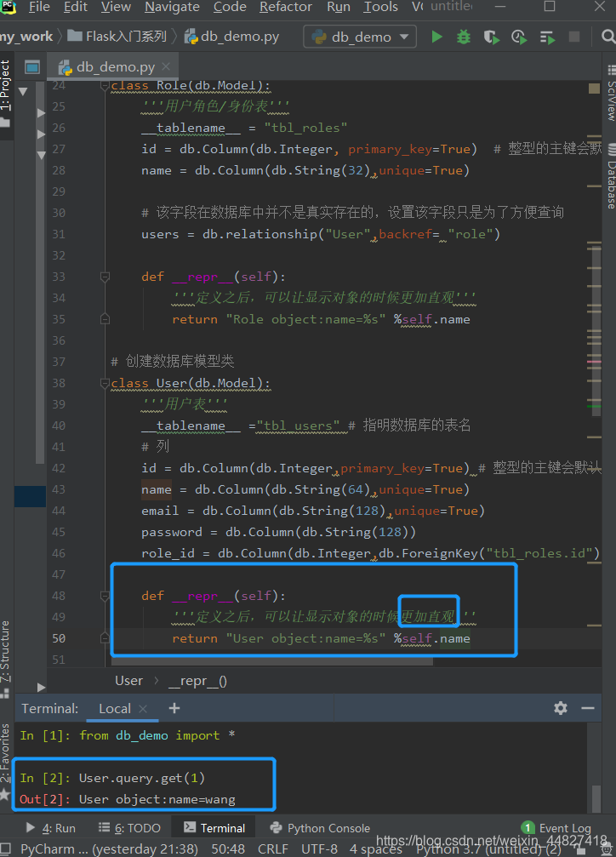Collapse the User class fold marker
This screenshot has width=616, height=857.
[105, 384]
